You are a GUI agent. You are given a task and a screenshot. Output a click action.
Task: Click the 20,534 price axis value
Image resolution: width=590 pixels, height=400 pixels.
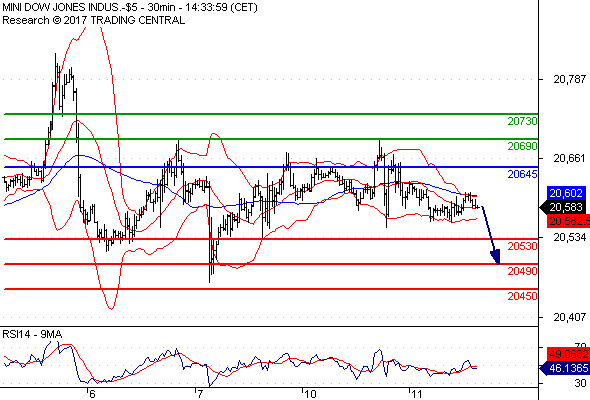pos(570,237)
